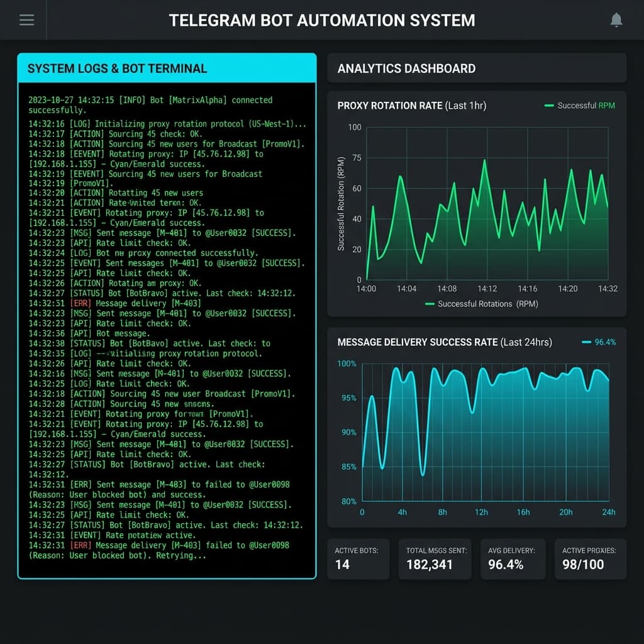The width and height of the screenshot is (644, 644).
Task: Open the Active Bots 14 card
Action: click(x=358, y=559)
